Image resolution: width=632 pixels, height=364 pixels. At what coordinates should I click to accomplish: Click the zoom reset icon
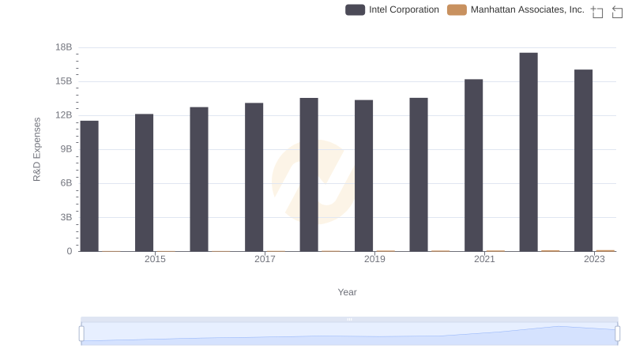(617, 12)
